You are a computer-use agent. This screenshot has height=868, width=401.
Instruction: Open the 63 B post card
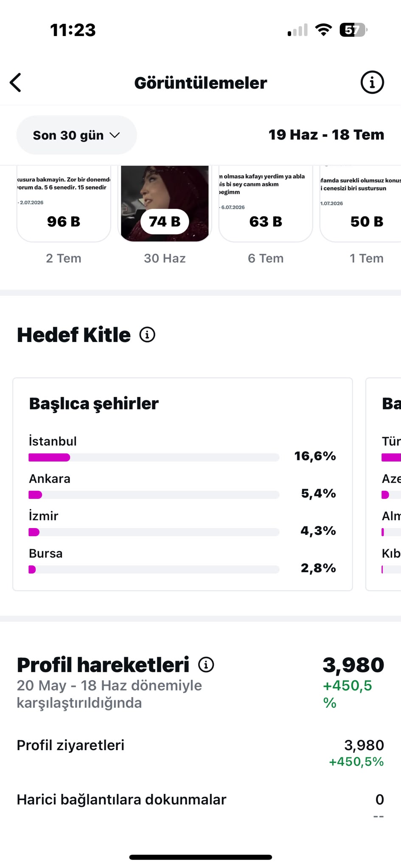pyautogui.click(x=266, y=204)
